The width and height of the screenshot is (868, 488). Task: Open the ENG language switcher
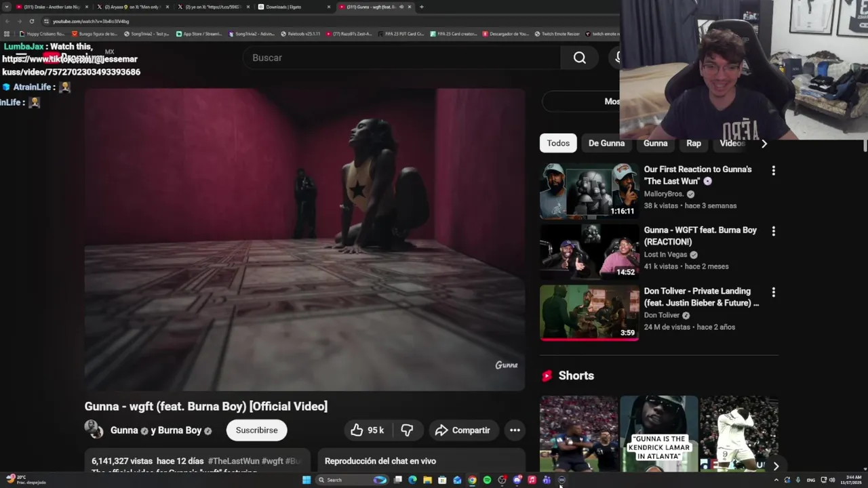pos(811,480)
